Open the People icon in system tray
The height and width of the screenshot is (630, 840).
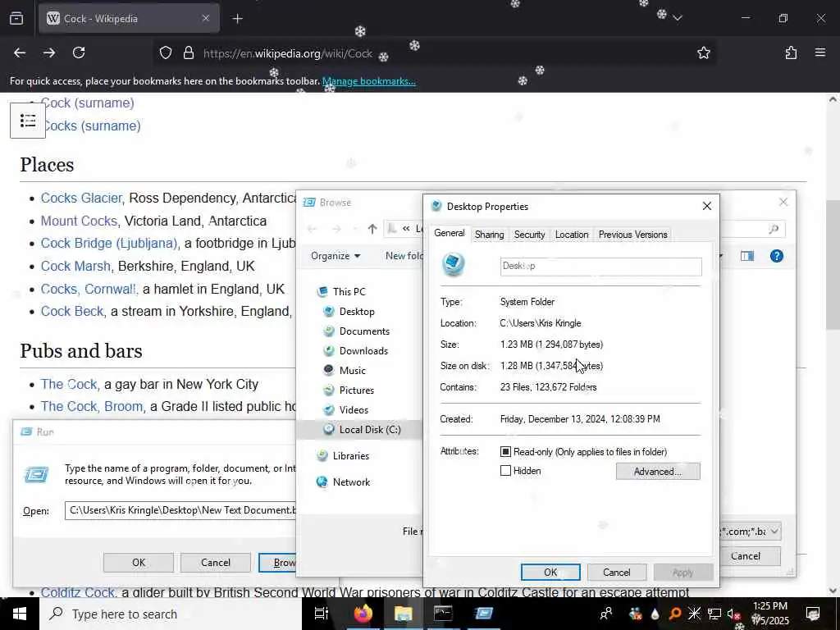coord(606,614)
